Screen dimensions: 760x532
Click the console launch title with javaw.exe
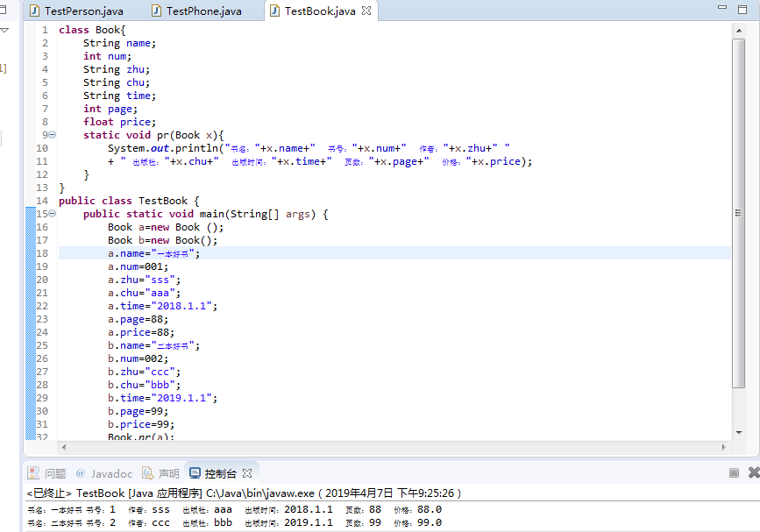click(x=244, y=493)
